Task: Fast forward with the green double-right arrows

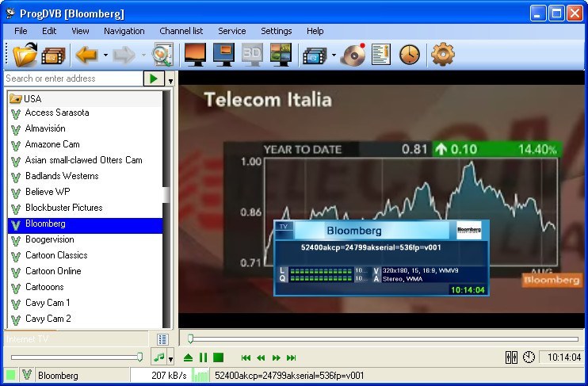Action: 277,358
